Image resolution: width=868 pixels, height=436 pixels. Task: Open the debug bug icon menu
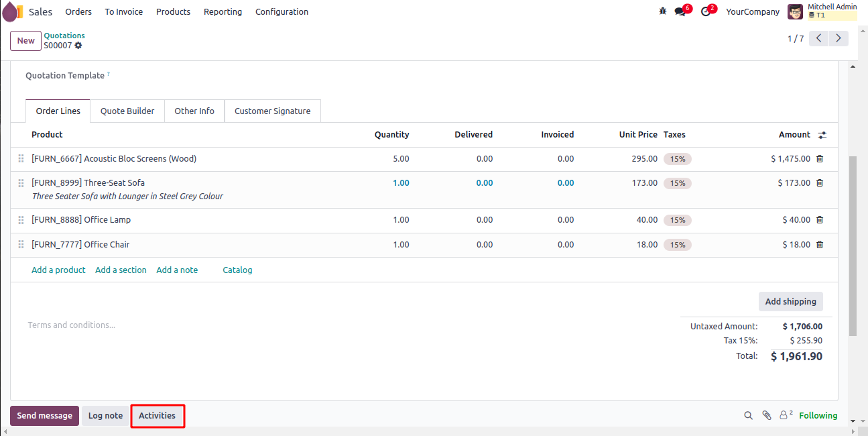coord(663,11)
